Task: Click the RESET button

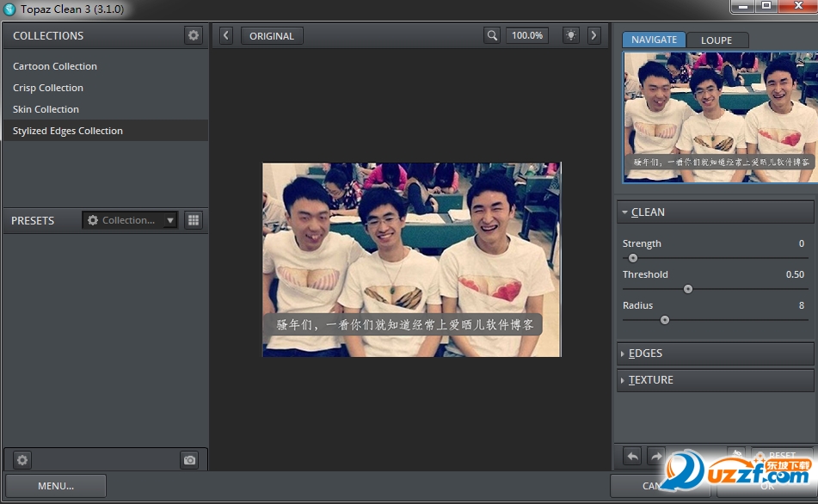Action: [782, 456]
